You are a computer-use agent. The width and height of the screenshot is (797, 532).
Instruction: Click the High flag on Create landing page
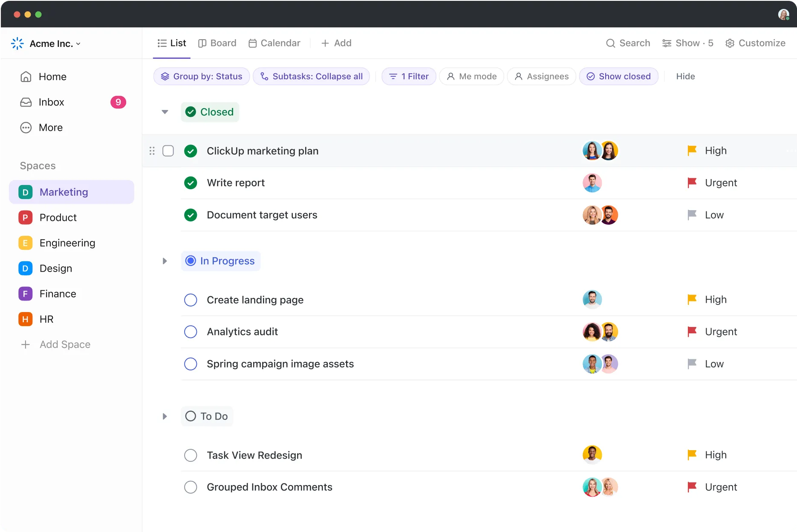click(x=692, y=300)
